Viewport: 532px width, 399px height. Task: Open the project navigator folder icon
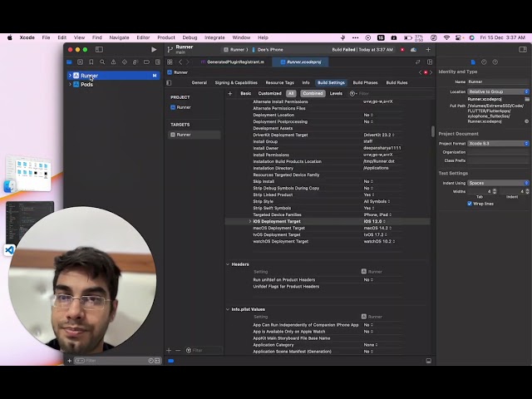click(69, 62)
